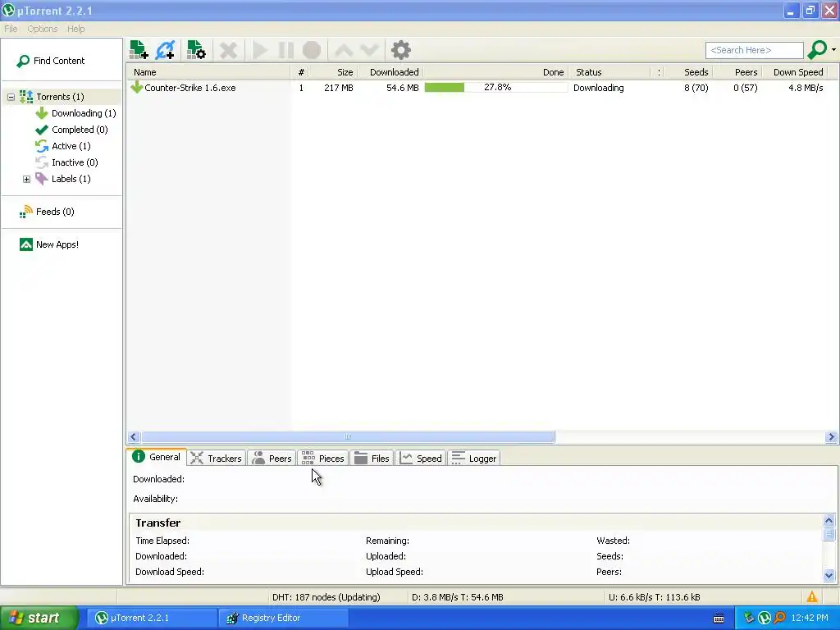Click the green search magnifier icon
The height and width of the screenshot is (630, 840).
coord(817,50)
